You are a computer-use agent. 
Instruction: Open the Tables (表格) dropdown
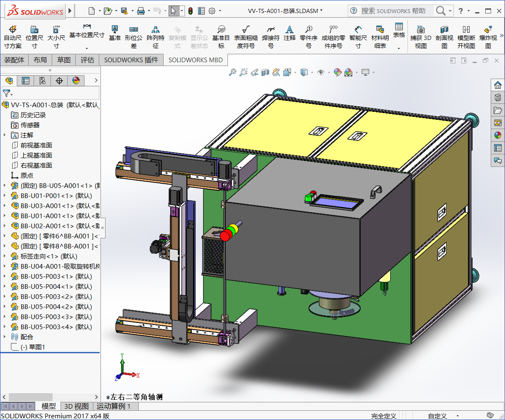(399, 48)
